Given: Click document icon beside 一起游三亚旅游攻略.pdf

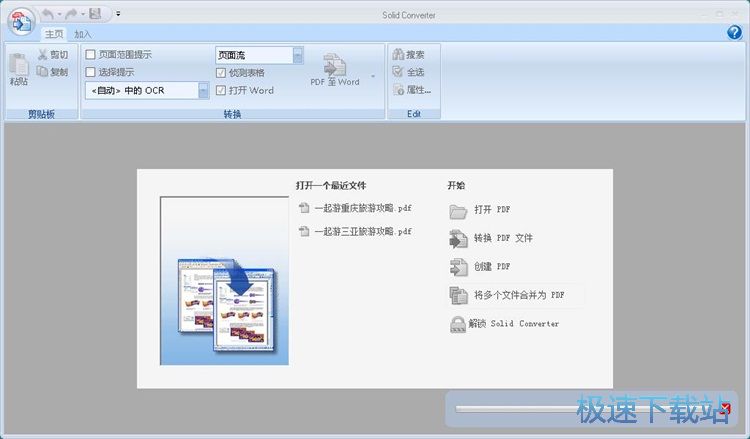Looking at the screenshot, I should pos(304,231).
